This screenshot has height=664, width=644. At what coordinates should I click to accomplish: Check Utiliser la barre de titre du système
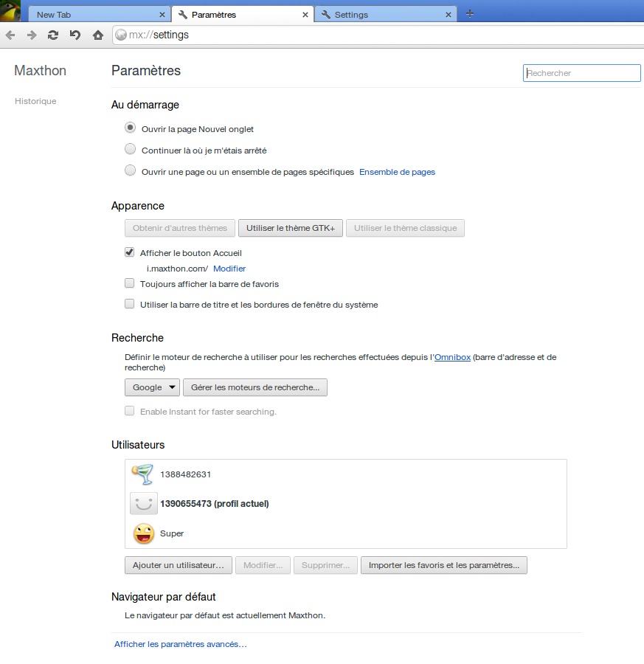(130, 304)
